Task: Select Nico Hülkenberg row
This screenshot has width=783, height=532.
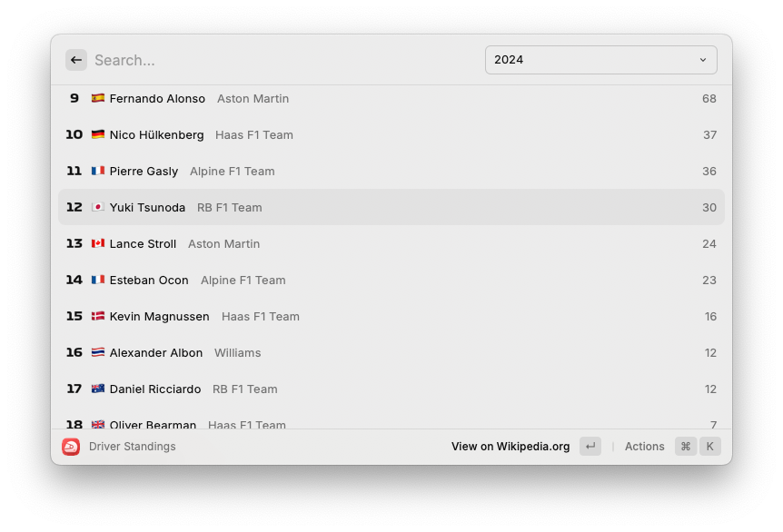Action: [x=391, y=134]
